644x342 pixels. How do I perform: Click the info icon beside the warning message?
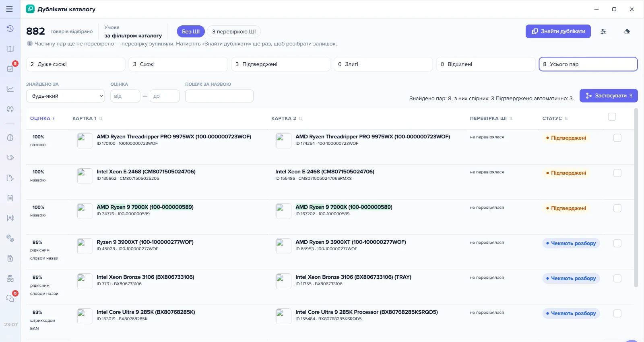coord(30,43)
